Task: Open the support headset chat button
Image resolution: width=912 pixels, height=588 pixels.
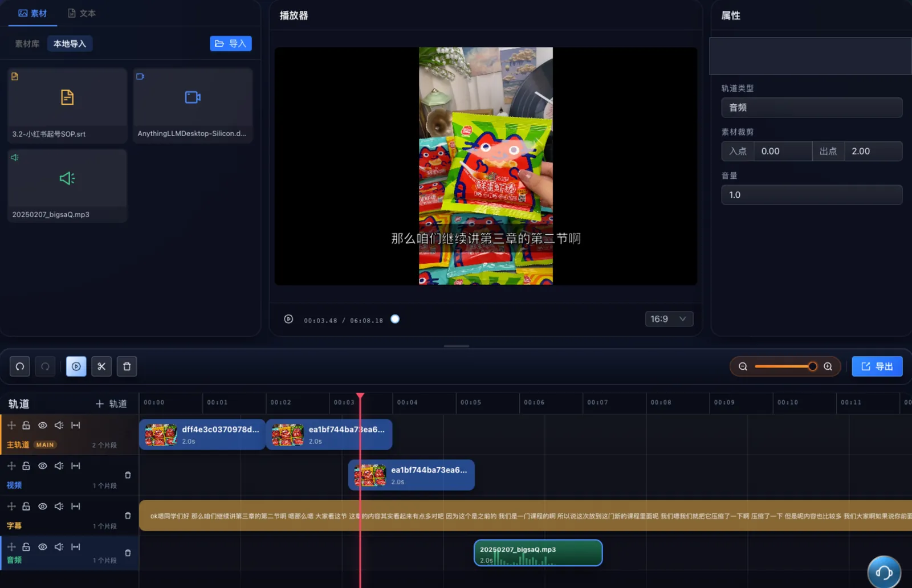Action: point(884,571)
